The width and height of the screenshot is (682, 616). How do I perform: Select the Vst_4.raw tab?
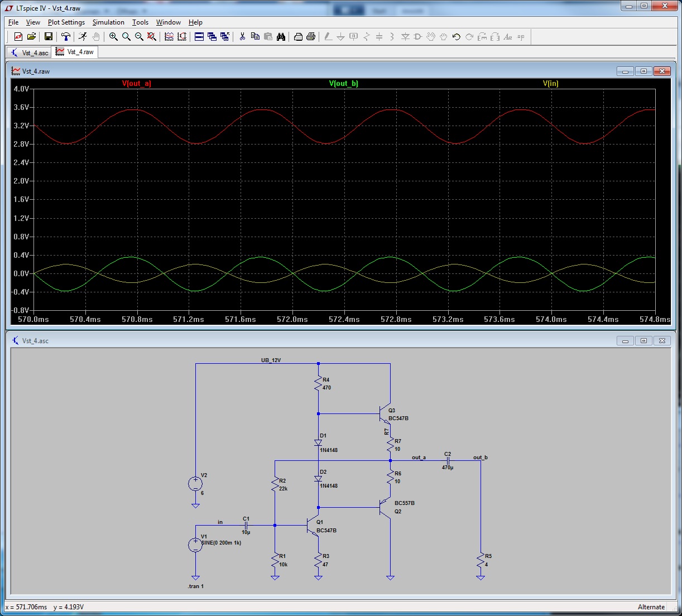point(75,52)
